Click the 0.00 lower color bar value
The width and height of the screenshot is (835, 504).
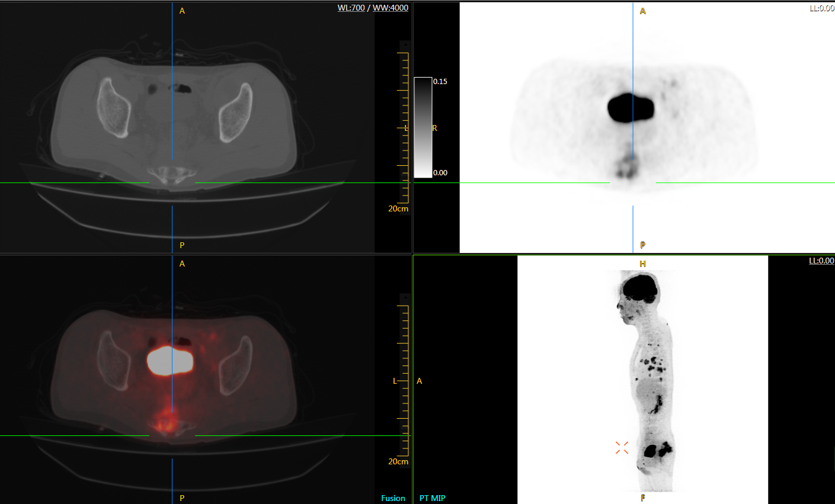(x=440, y=173)
